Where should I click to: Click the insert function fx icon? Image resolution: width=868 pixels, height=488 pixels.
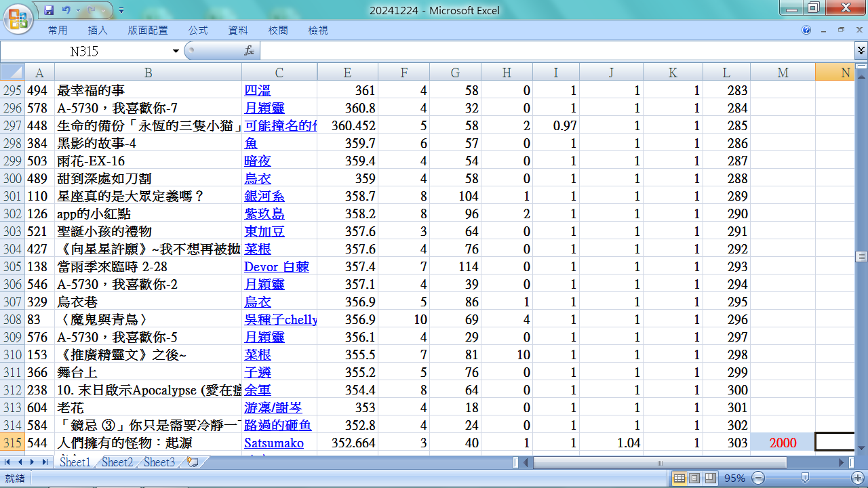[x=249, y=51]
